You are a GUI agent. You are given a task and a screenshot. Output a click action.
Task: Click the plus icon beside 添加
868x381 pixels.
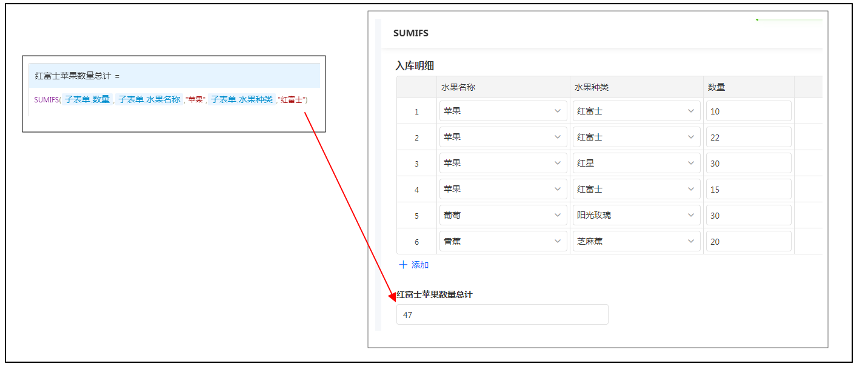click(x=404, y=265)
